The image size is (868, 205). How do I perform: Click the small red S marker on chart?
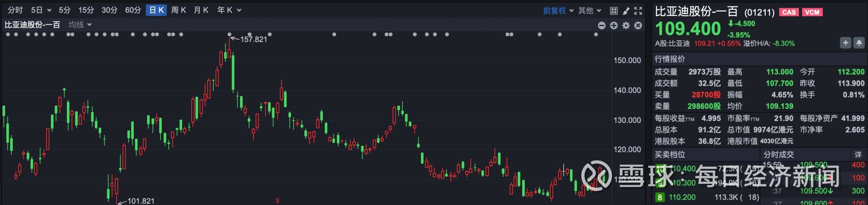pos(278,200)
